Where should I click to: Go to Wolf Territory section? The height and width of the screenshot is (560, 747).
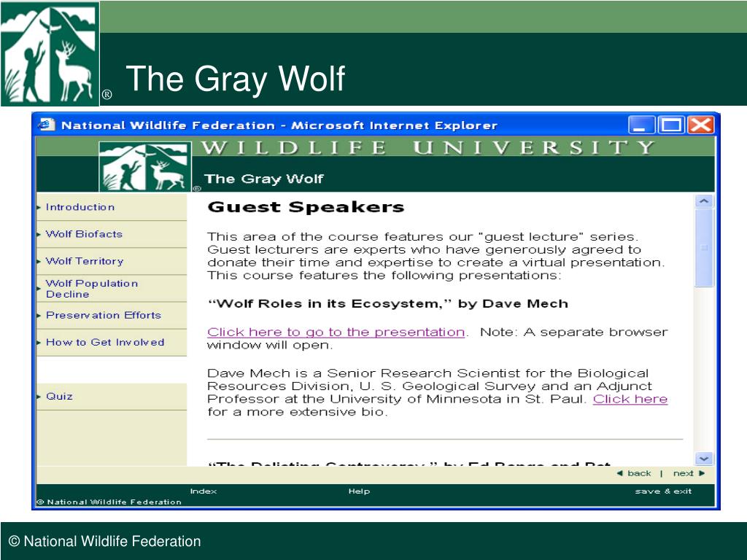(85, 261)
